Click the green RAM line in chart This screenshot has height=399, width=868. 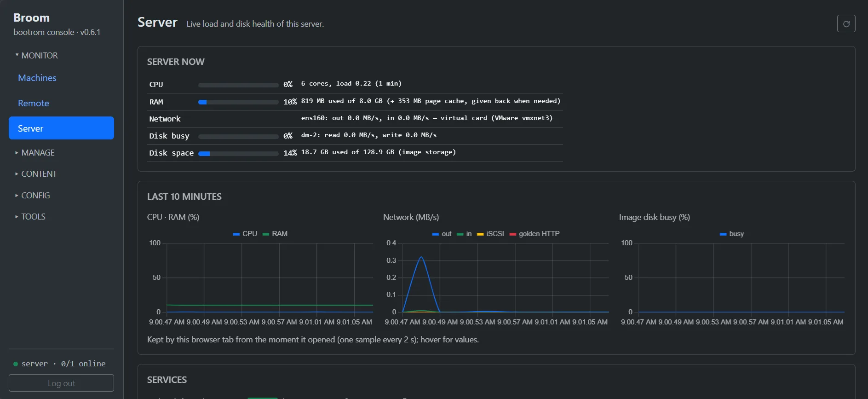pos(270,305)
